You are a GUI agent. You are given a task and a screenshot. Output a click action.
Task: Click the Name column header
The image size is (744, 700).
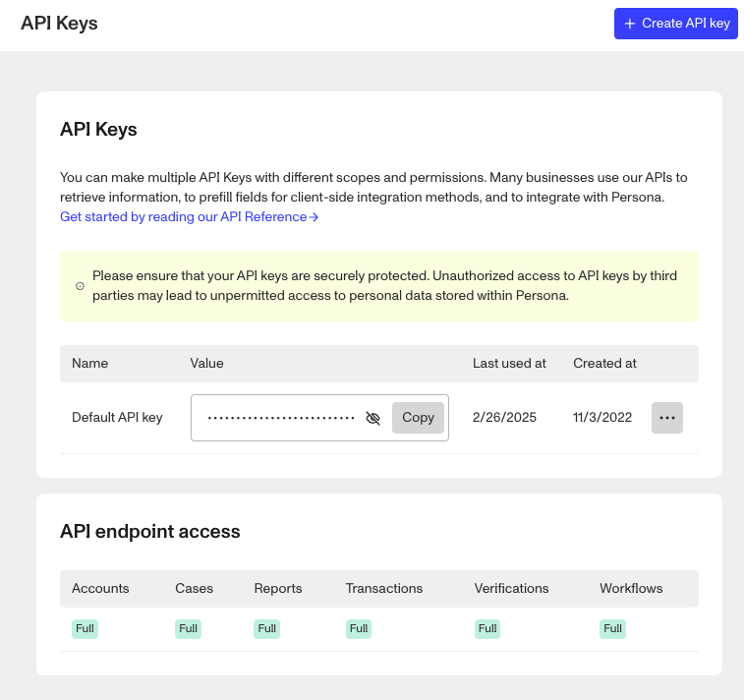tap(89, 363)
